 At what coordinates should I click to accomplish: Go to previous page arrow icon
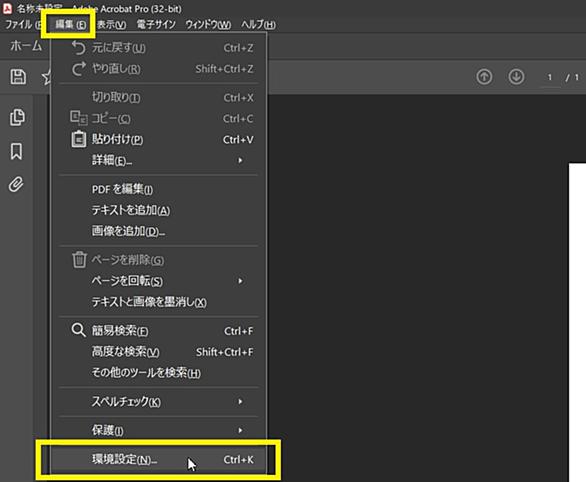click(x=484, y=77)
